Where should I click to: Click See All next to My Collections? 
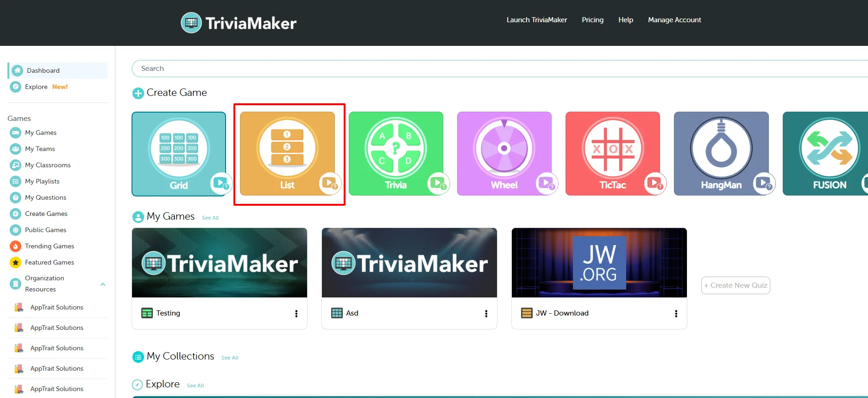[x=230, y=358]
